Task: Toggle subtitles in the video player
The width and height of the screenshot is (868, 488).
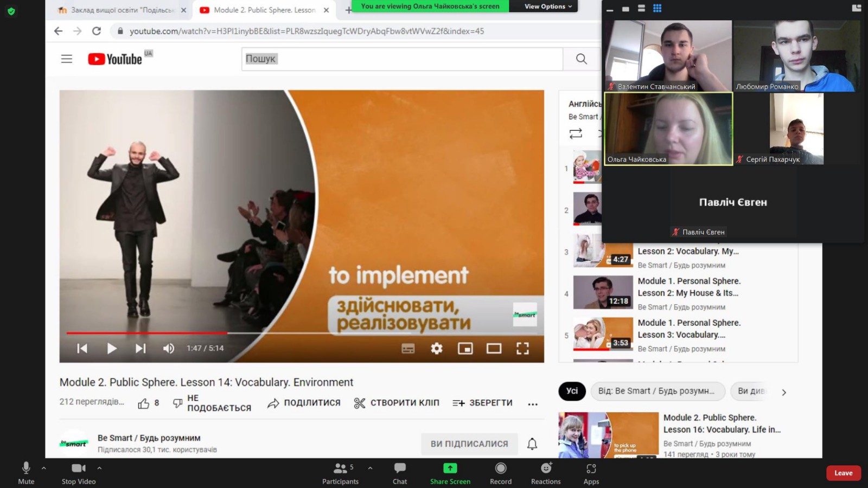Action: point(408,348)
